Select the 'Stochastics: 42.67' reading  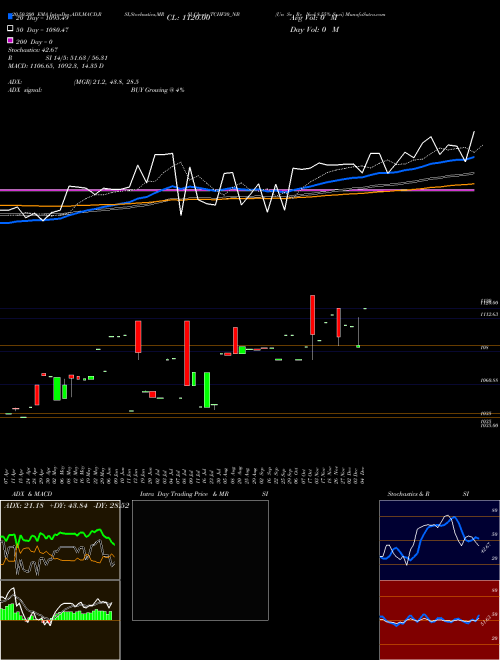coord(33,50)
